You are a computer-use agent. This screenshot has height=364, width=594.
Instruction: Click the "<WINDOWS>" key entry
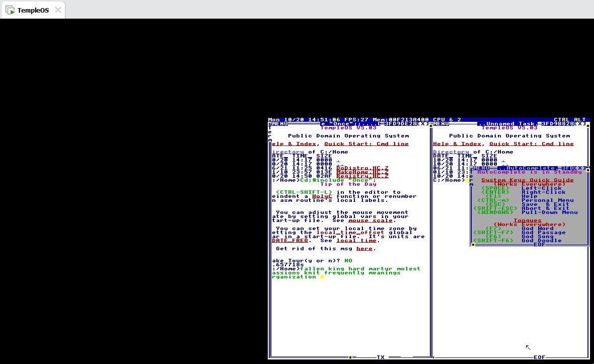click(495, 212)
